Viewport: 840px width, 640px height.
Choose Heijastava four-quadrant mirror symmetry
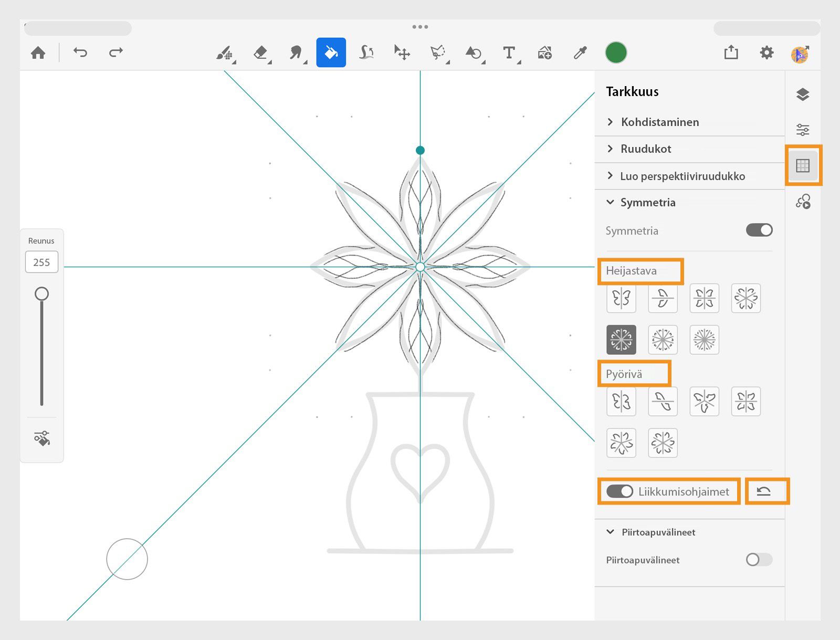click(x=704, y=298)
